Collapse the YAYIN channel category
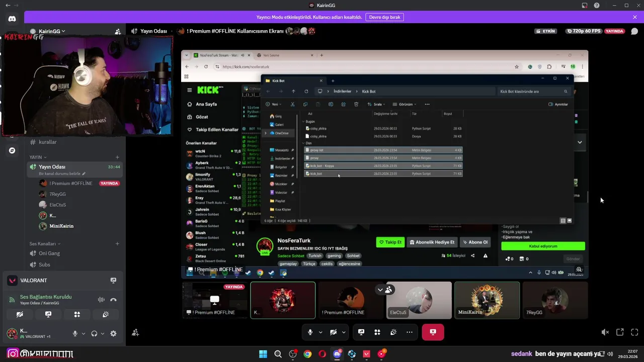The width and height of the screenshot is (644, 362). coord(38,157)
